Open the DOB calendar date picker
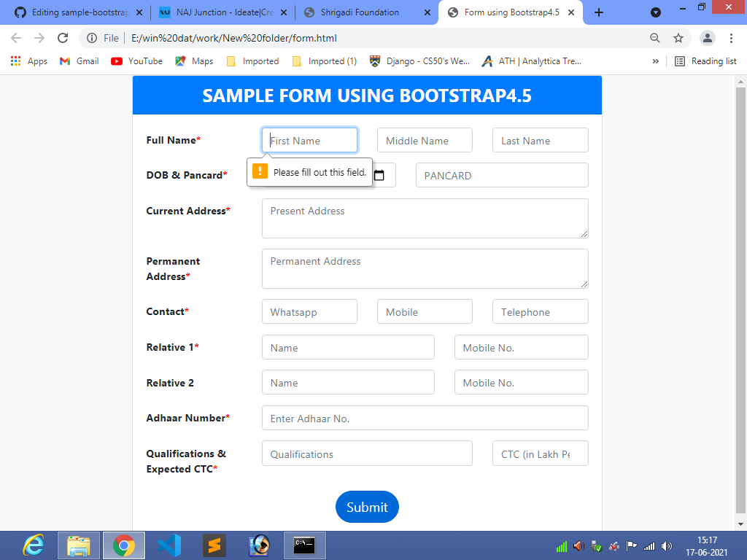The height and width of the screenshot is (560, 747). pos(379,174)
